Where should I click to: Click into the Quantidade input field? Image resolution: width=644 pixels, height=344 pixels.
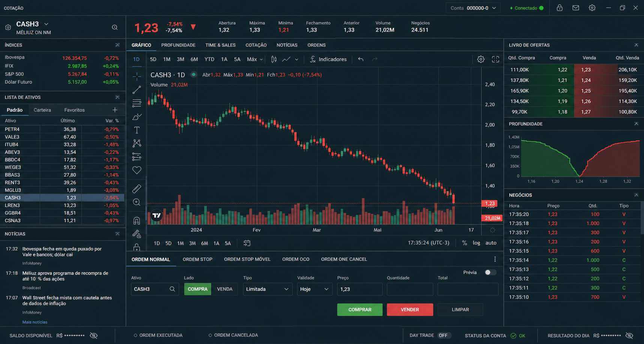[410, 289]
